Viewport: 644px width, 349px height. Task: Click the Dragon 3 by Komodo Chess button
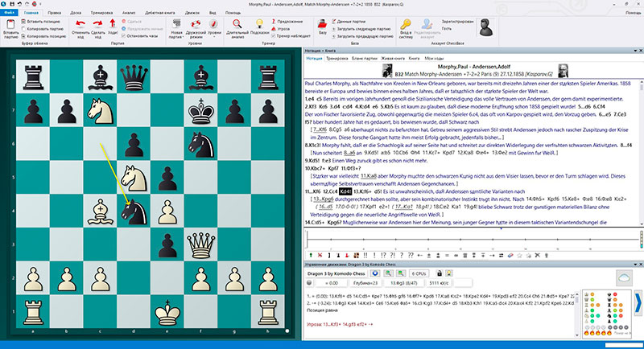click(336, 273)
